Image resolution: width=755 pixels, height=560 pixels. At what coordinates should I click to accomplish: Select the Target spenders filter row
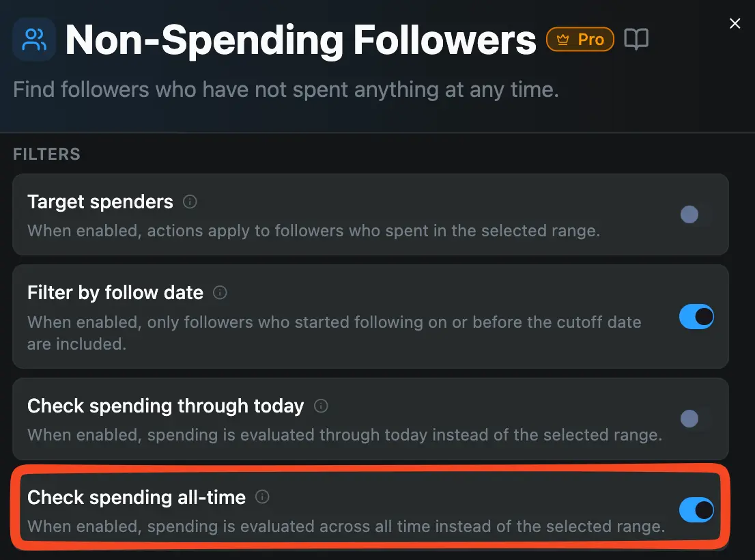[371, 214]
